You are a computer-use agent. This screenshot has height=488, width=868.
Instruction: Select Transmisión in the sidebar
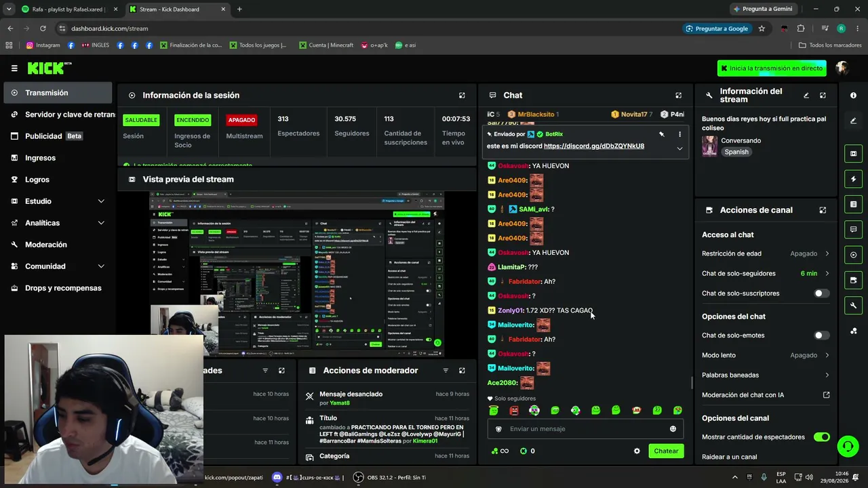[x=58, y=93]
